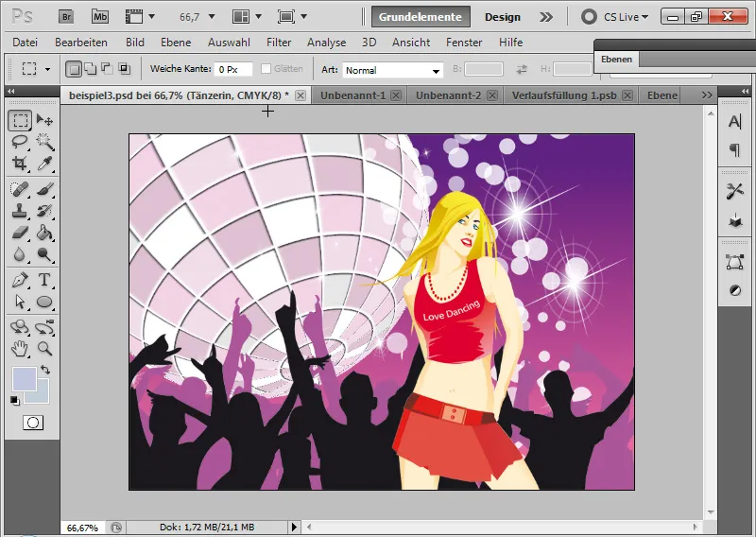The height and width of the screenshot is (537, 756).
Task: Select the Blur tool
Action: (20, 254)
